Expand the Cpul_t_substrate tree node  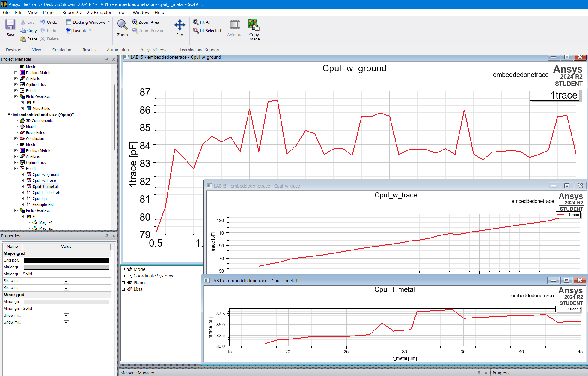[22, 192]
